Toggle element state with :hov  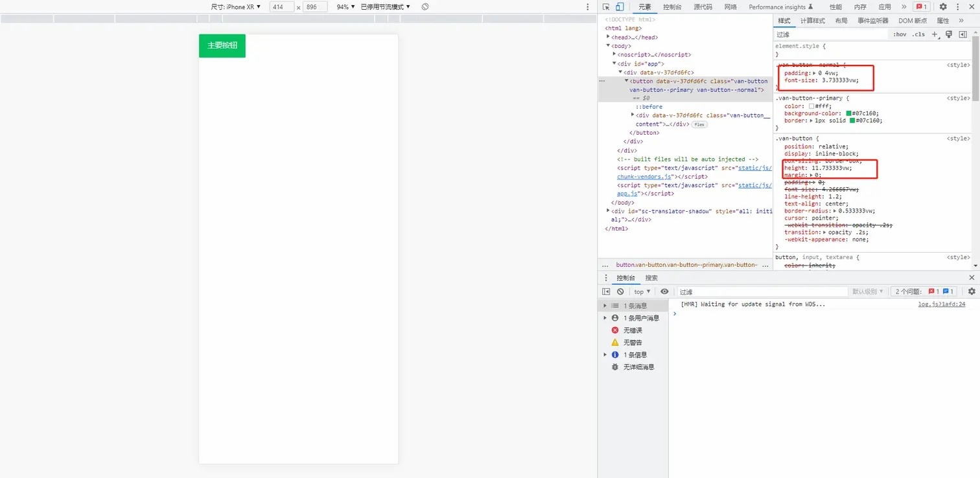(899, 34)
